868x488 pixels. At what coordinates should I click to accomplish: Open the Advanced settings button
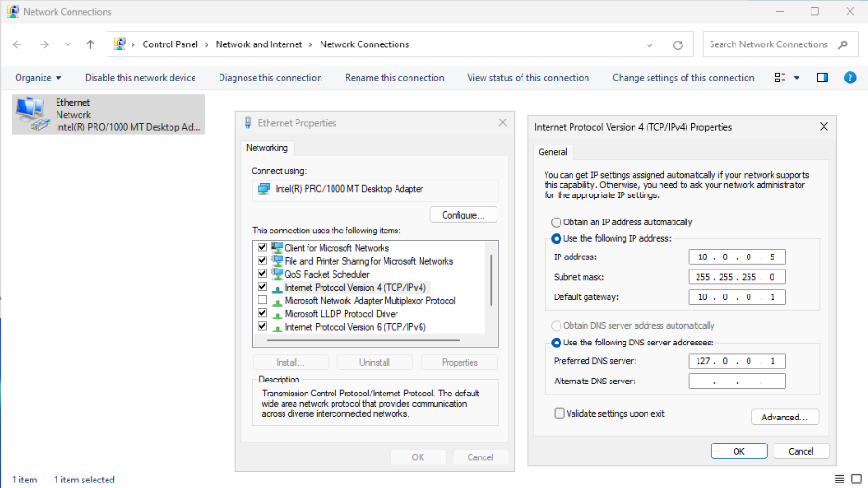(x=785, y=418)
